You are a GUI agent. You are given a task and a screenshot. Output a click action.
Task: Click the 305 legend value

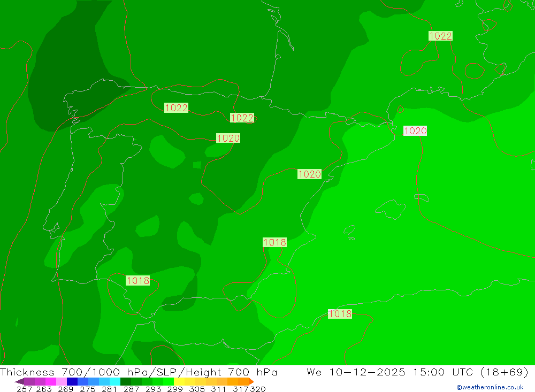pos(196,389)
